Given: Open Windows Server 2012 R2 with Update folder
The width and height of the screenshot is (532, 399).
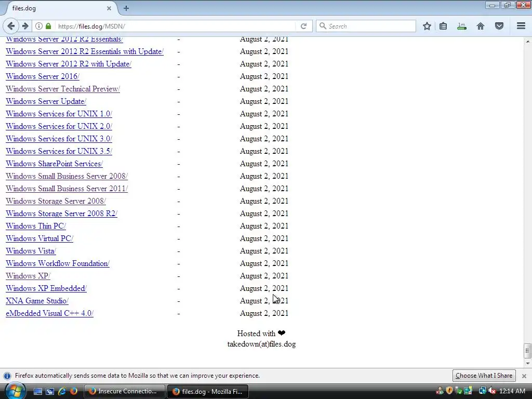Looking at the screenshot, I should click(x=69, y=64).
